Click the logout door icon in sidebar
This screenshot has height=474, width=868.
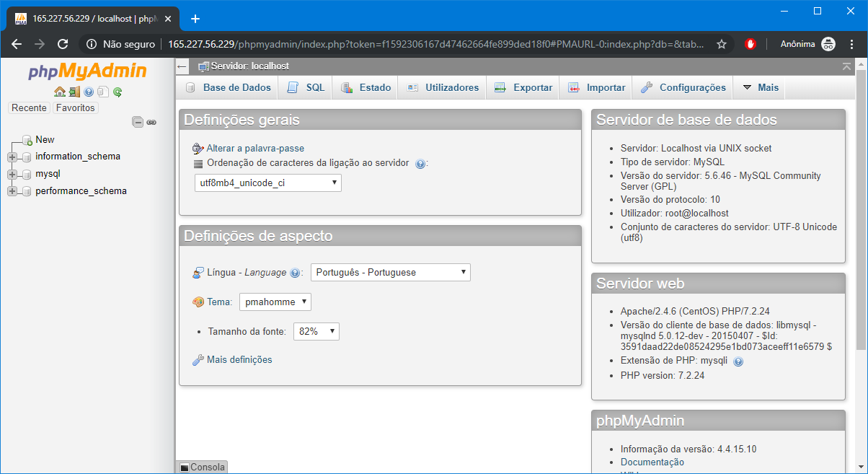(x=74, y=92)
